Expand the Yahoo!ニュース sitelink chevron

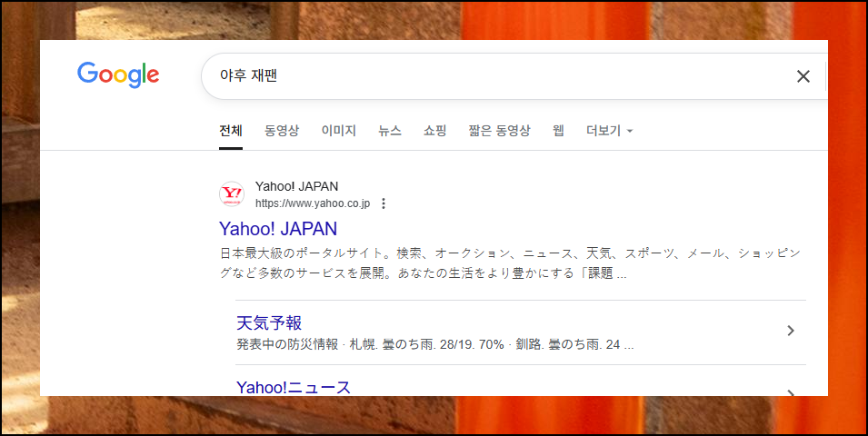(791, 392)
